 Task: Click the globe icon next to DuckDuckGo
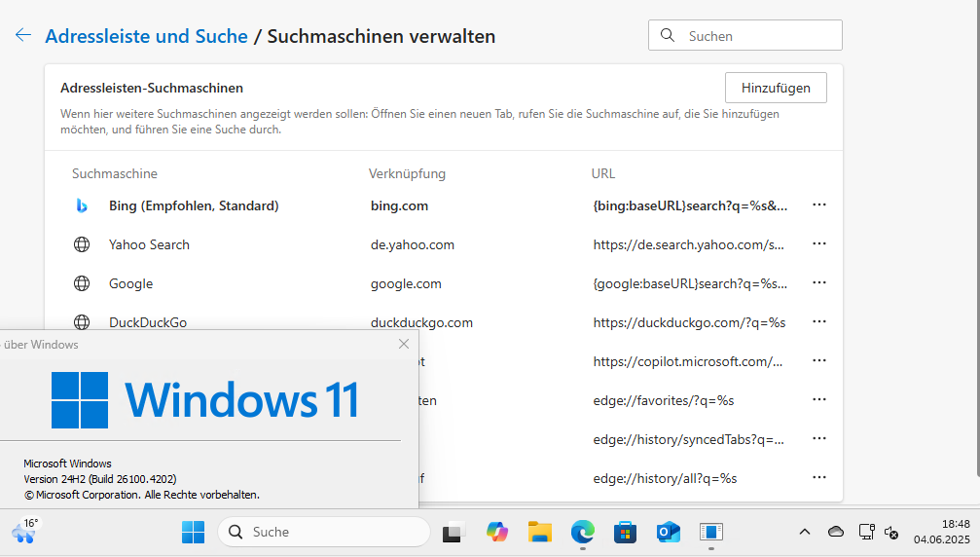82,322
